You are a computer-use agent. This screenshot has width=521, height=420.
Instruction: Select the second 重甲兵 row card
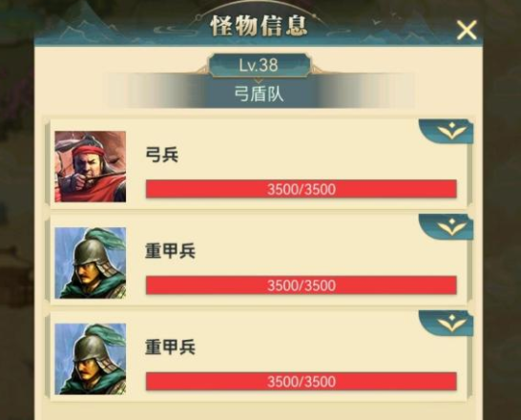tap(259, 356)
